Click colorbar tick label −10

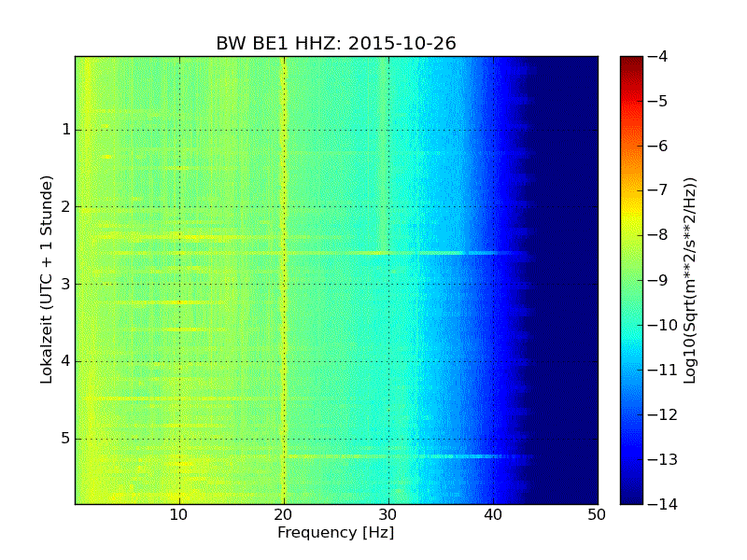point(663,325)
